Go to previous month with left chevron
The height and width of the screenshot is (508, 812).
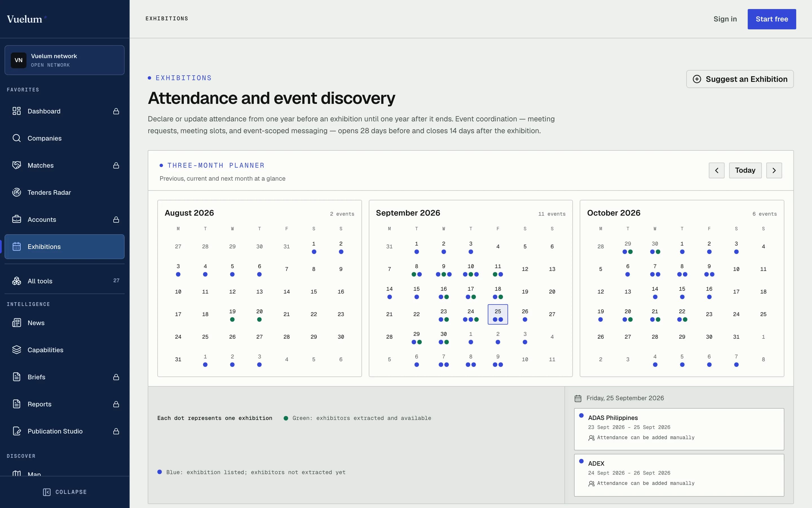point(716,170)
